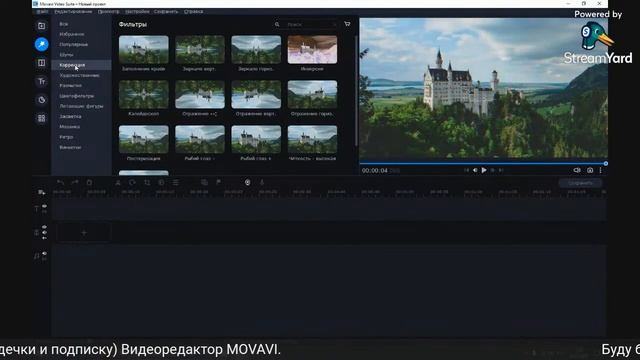The image size is (640, 360).
Task: Click the Rotate icon in timeline toolbar
Action: click(132, 182)
